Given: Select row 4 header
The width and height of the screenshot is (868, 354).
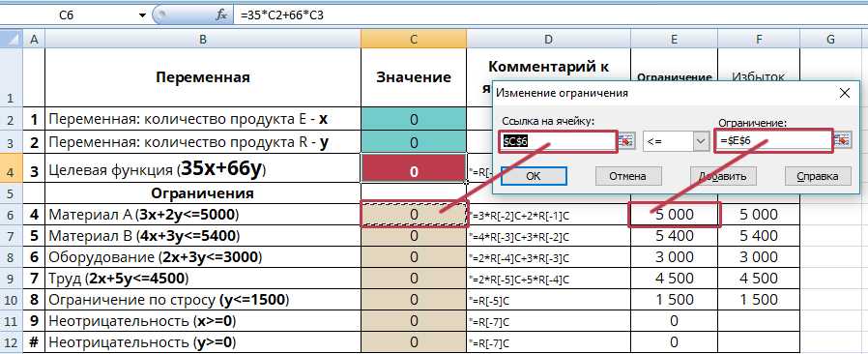Looking at the screenshot, I should click(11, 168).
